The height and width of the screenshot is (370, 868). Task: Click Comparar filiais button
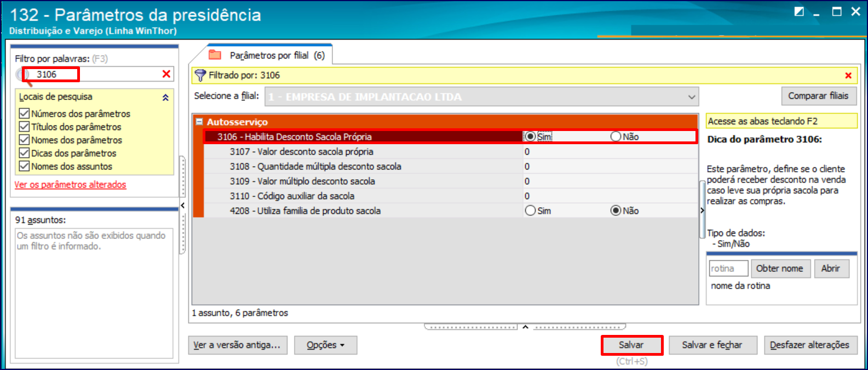pos(818,96)
